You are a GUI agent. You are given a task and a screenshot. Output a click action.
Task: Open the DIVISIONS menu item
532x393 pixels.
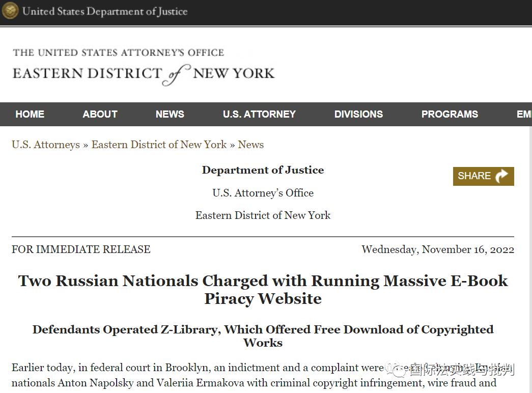coord(358,114)
